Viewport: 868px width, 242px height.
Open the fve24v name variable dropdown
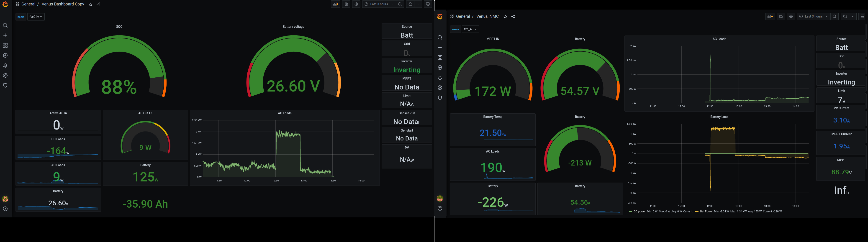36,17
